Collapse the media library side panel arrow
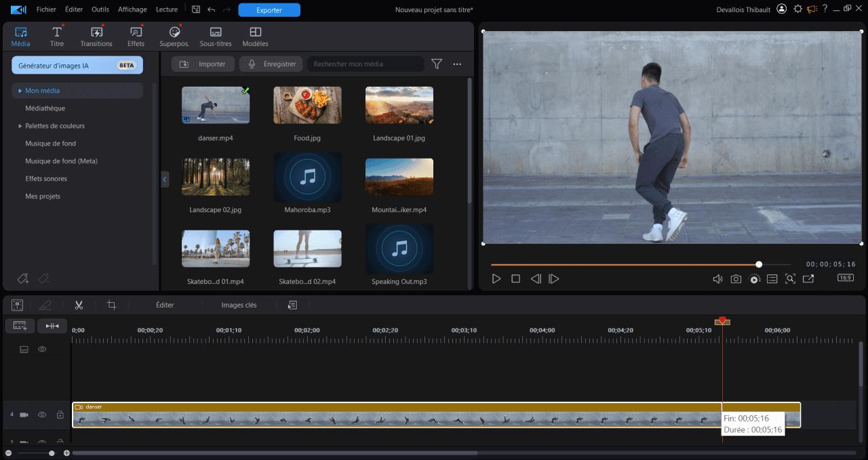 [165, 179]
